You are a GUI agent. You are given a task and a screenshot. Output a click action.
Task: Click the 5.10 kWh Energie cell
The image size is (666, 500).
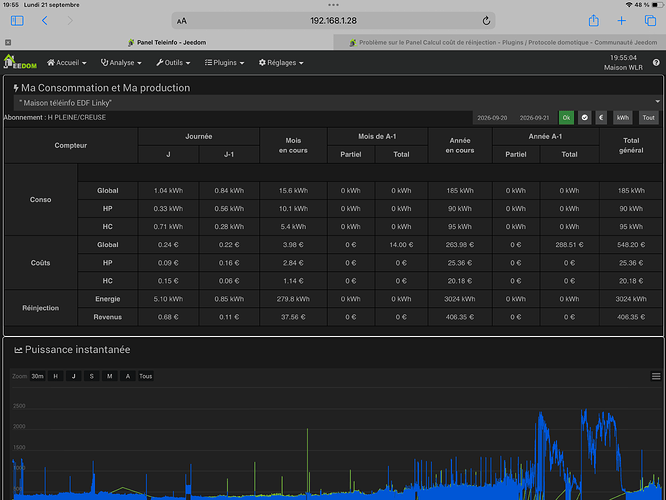168,299
